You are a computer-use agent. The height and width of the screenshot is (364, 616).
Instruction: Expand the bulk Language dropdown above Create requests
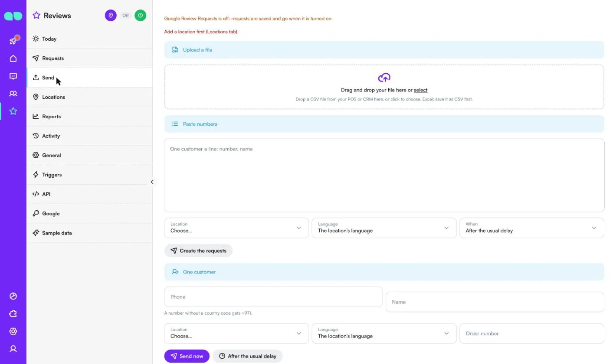coord(384,228)
